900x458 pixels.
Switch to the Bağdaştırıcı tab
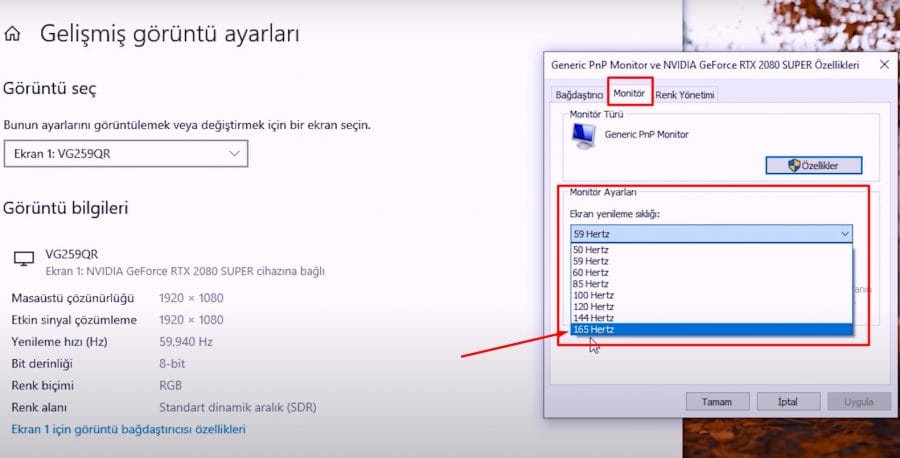(579, 95)
